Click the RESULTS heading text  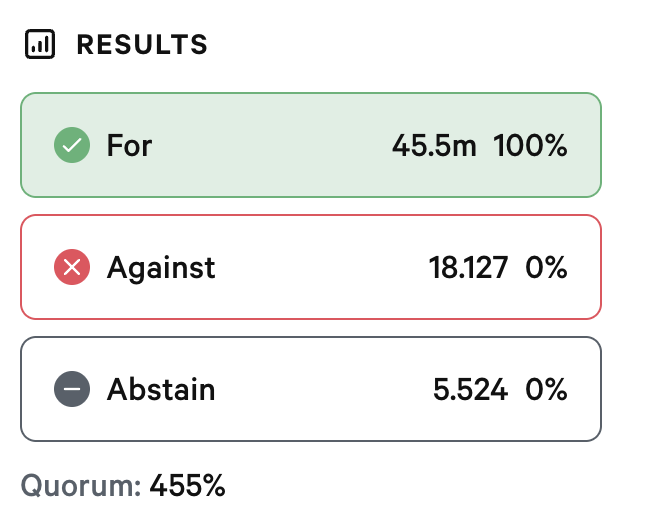point(142,45)
